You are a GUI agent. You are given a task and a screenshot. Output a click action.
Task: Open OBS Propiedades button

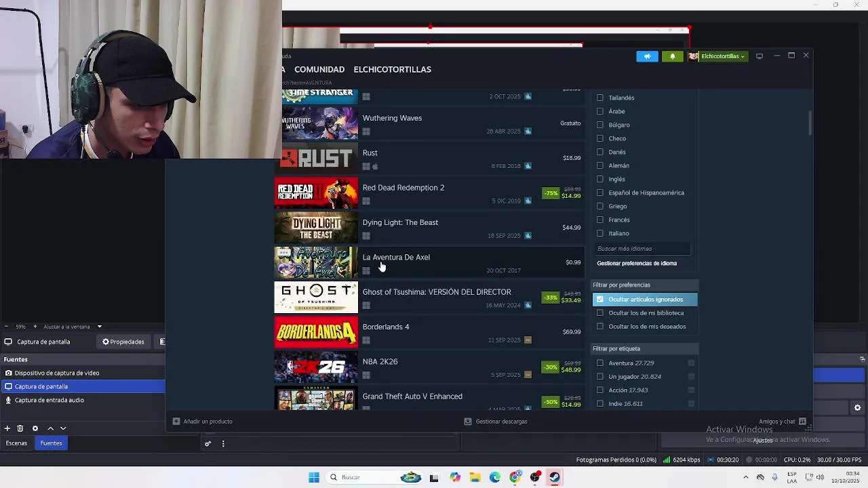pos(123,342)
